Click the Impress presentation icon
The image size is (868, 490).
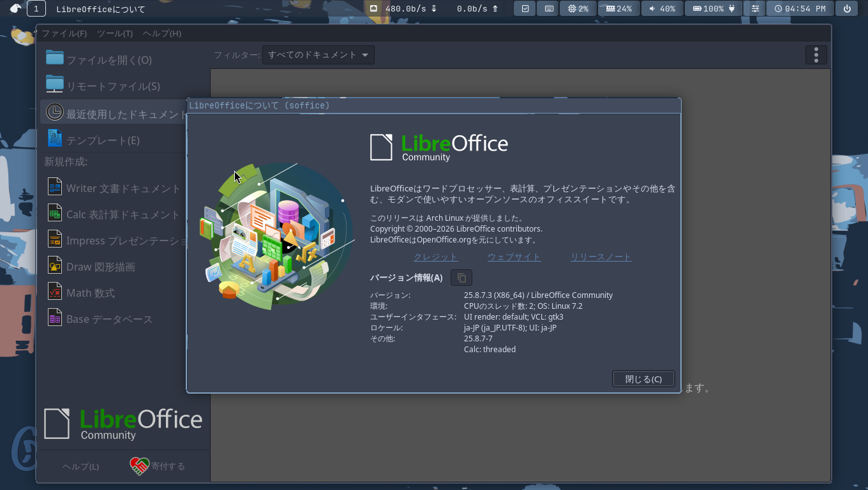[55, 239]
